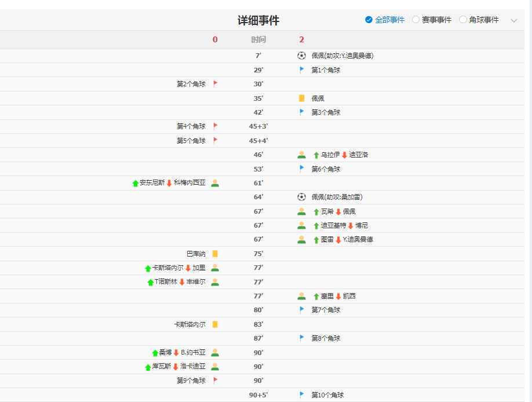Screen dimensions: 532x402
Task: Click the yellow card at 83'
Action: (x=215, y=324)
